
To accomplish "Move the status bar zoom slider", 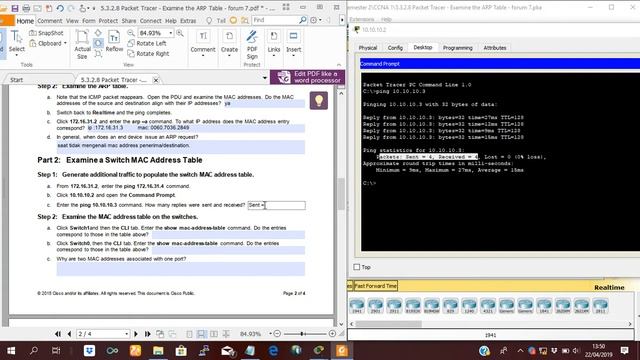I will tap(302, 334).
